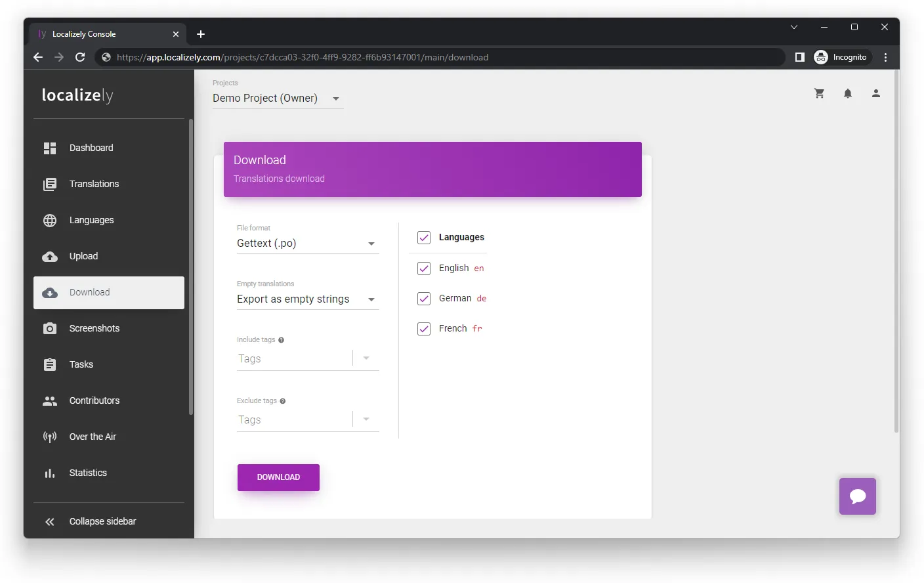View the Statistics sidebar entry

109,473
